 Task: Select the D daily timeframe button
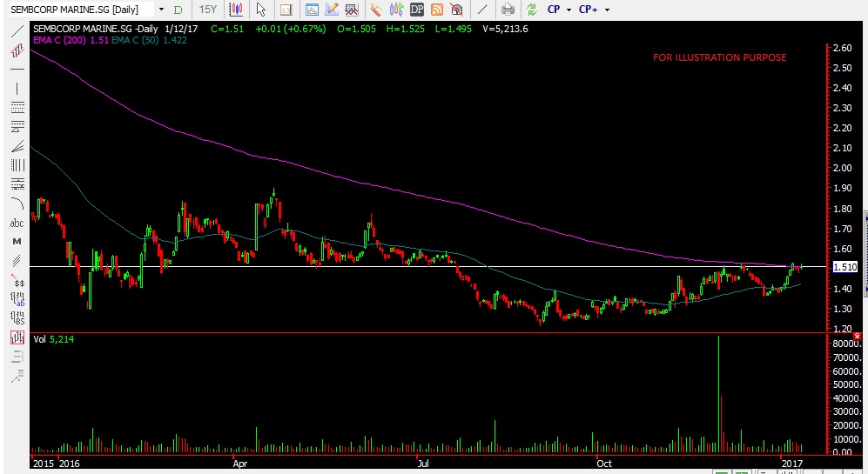178,10
